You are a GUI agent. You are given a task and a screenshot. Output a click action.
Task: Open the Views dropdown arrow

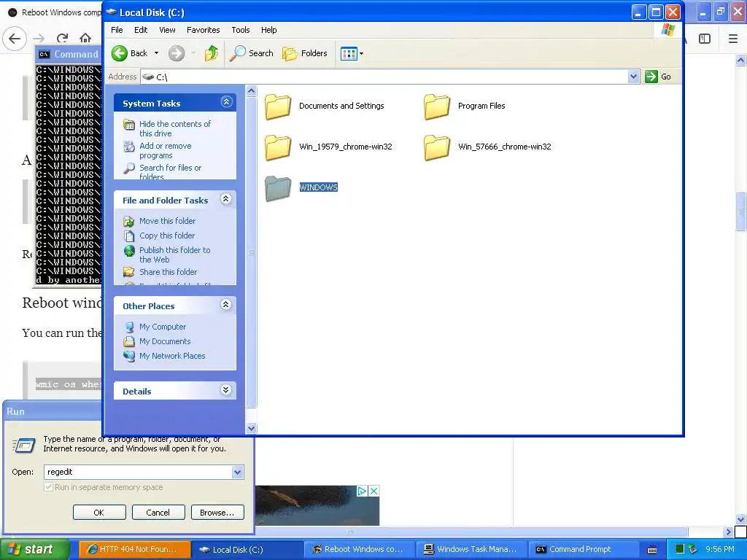tap(361, 54)
